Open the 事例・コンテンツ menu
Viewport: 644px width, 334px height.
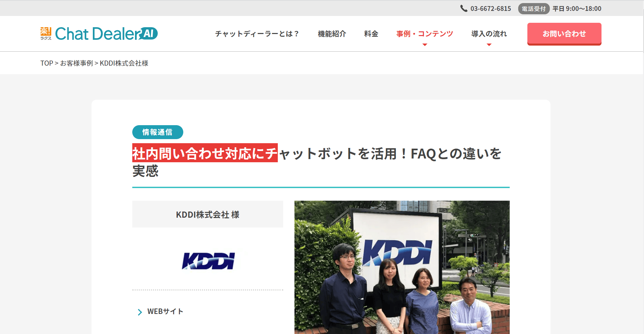[x=425, y=34]
